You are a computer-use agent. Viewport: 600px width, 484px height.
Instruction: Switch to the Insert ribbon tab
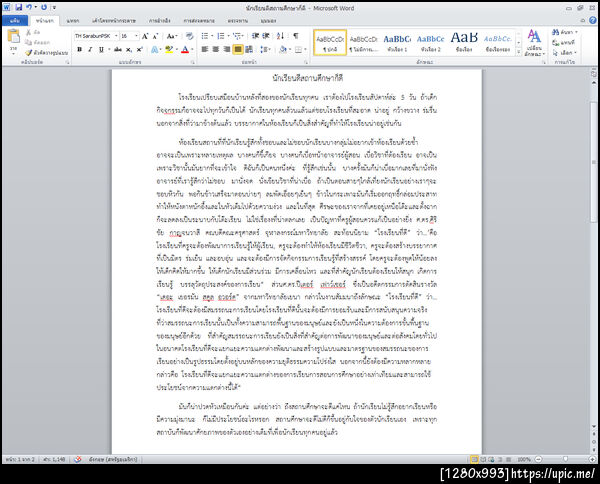[x=73, y=21]
